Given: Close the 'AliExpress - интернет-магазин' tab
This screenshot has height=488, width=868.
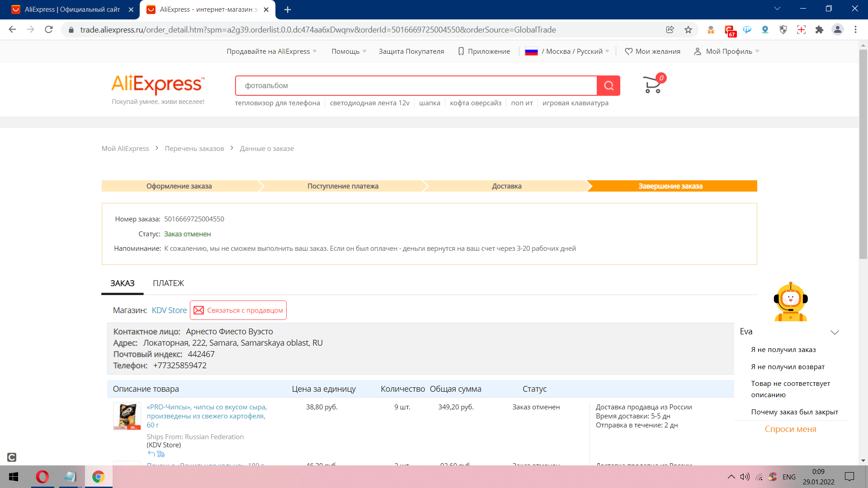Looking at the screenshot, I should (266, 9).
